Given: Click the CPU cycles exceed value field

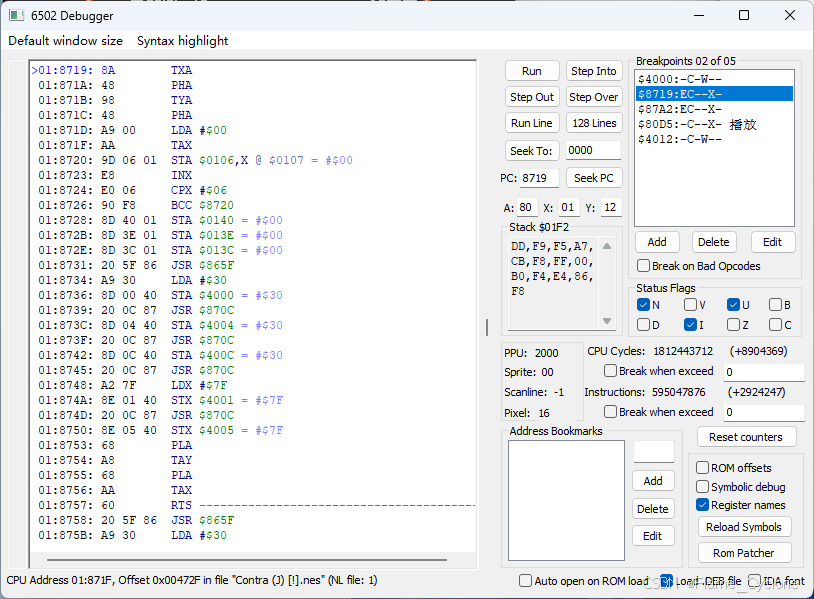Looking at the screenshot, I should (x=764, y=372).
